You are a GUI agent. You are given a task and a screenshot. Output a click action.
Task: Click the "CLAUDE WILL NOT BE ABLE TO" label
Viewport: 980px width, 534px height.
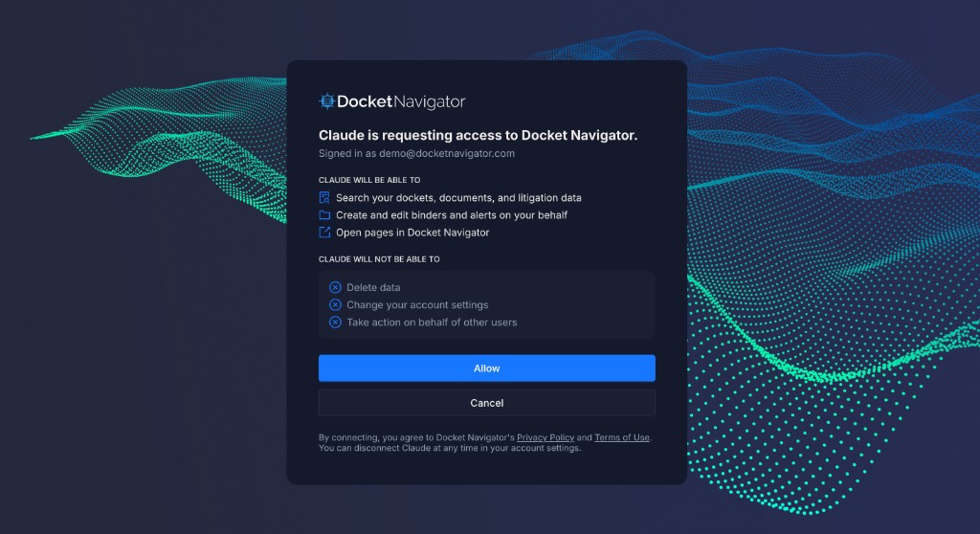379,259
